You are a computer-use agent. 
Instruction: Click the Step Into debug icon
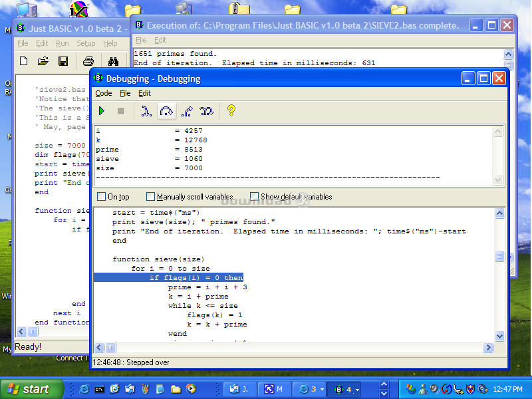click(146, 111)
